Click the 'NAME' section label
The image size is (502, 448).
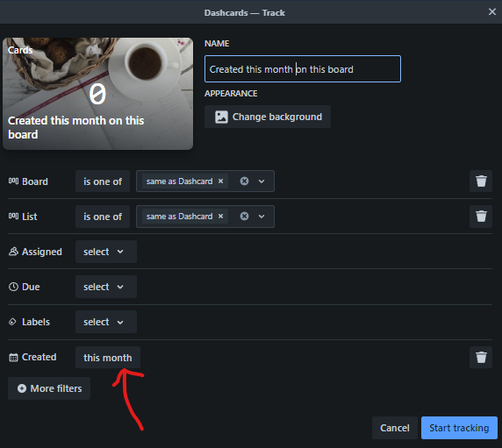(x=217, y=44)
